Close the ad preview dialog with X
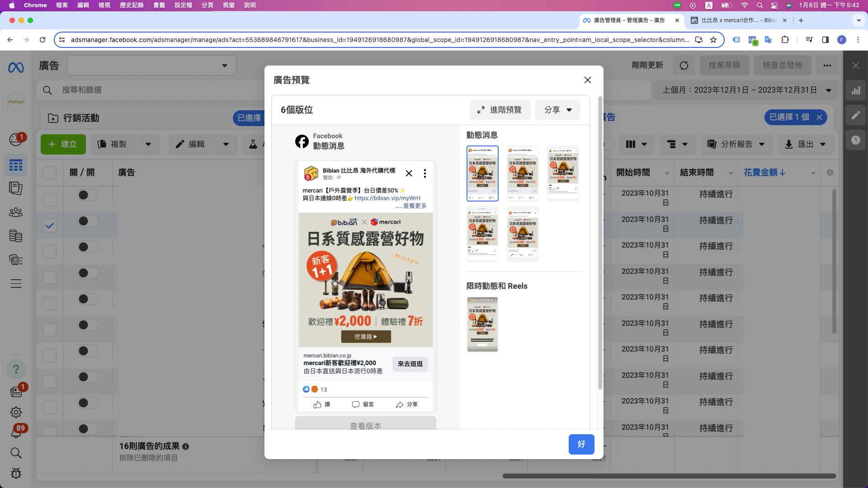The width and height of the screenshot is (868, 488). (587, 80)
